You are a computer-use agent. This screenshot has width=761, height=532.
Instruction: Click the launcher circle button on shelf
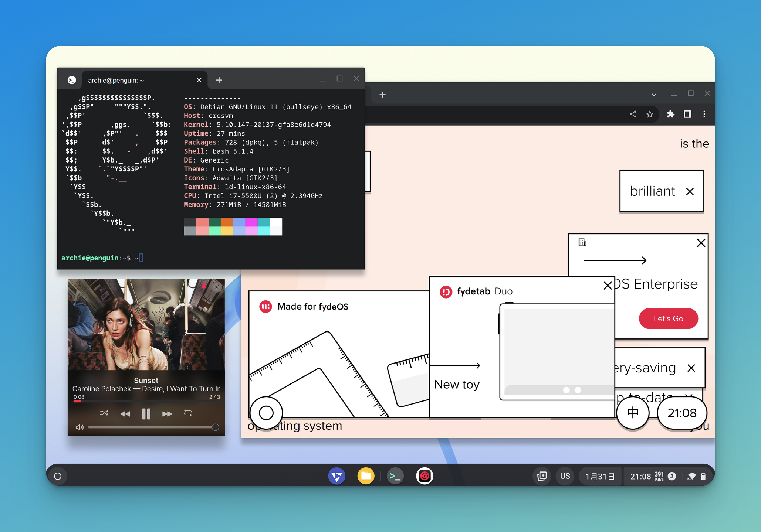point(58,476)
